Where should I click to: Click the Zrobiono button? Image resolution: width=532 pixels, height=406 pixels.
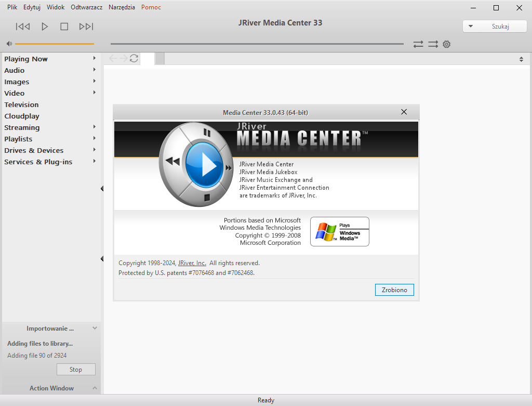[394, 290]
